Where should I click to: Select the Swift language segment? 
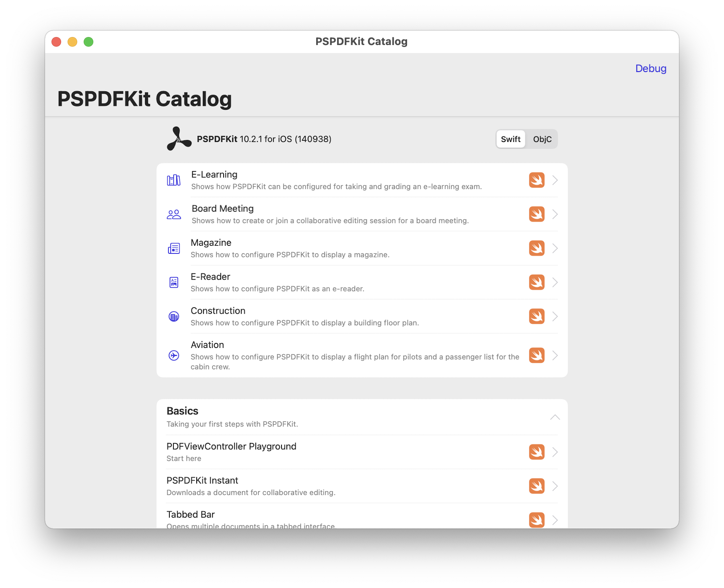pos(511,139)
